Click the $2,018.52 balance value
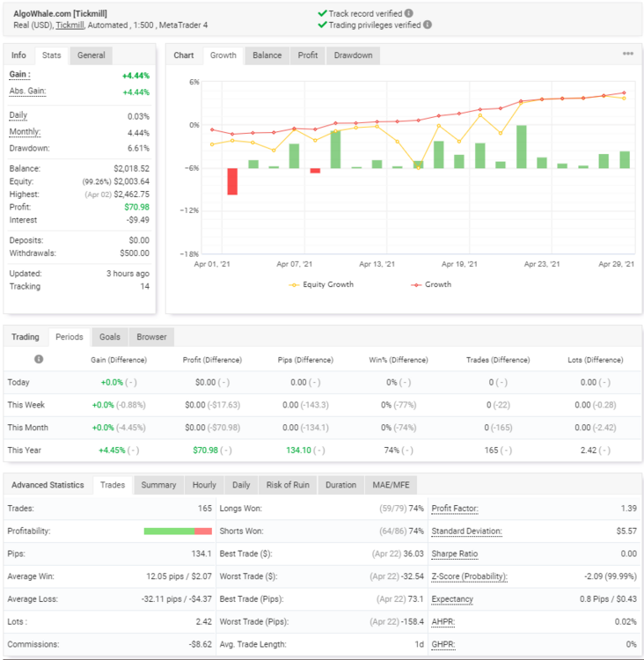This screenshot has width=644, height=660. coord(131,169)
